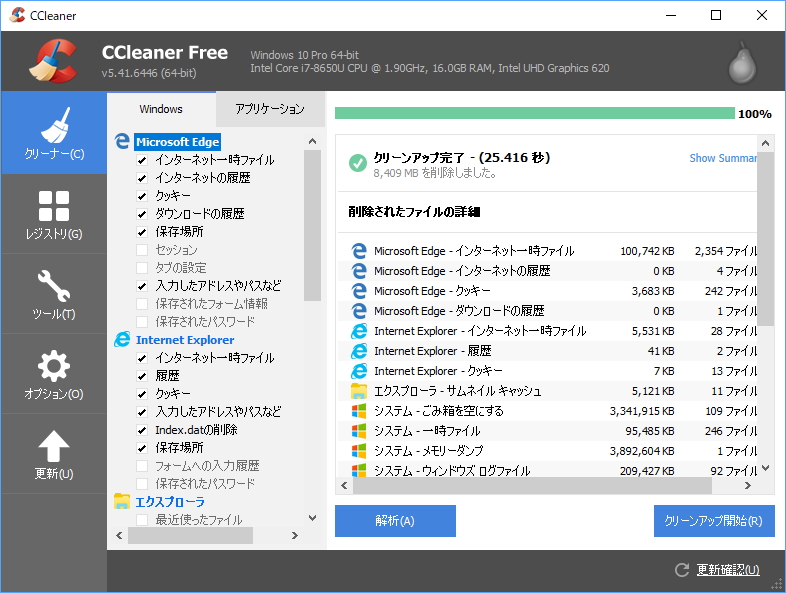The width and height of the screenshot is (786, 593).
Task: Select the システム - ウィンドウズ ログファイル row
Action: click(x=547, y=470)
